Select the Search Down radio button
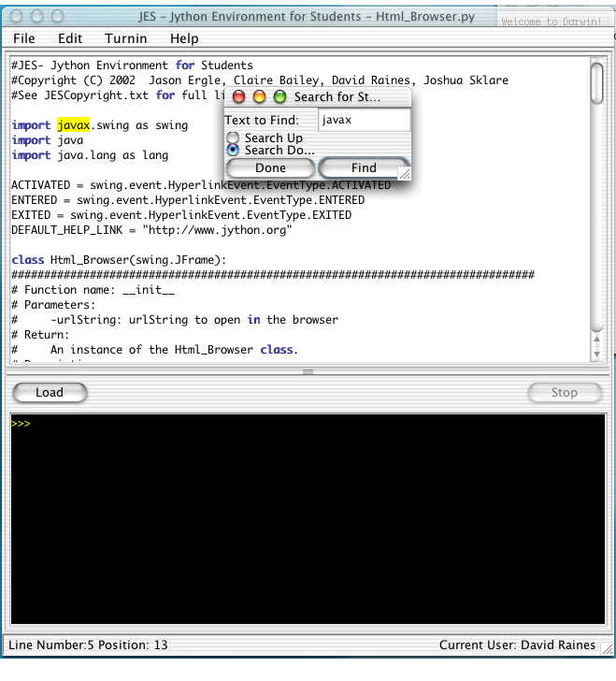The width and height of the screenshot is (616, 681). click(x=233, y=151)
